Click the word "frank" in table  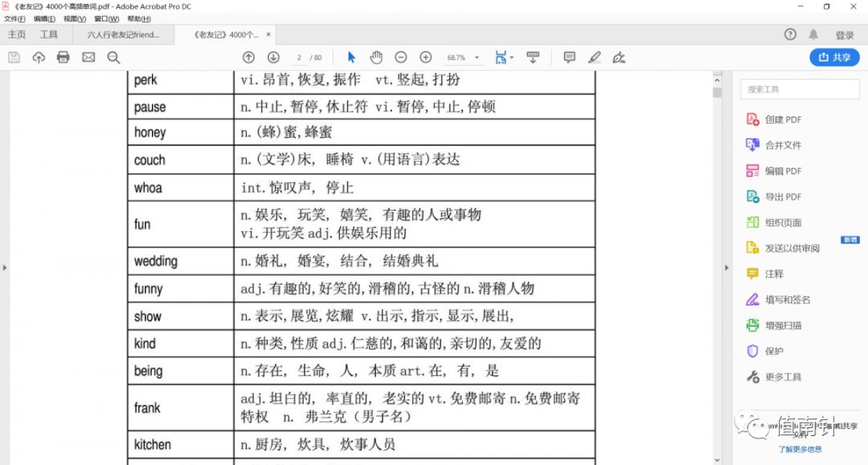(147, 408)
